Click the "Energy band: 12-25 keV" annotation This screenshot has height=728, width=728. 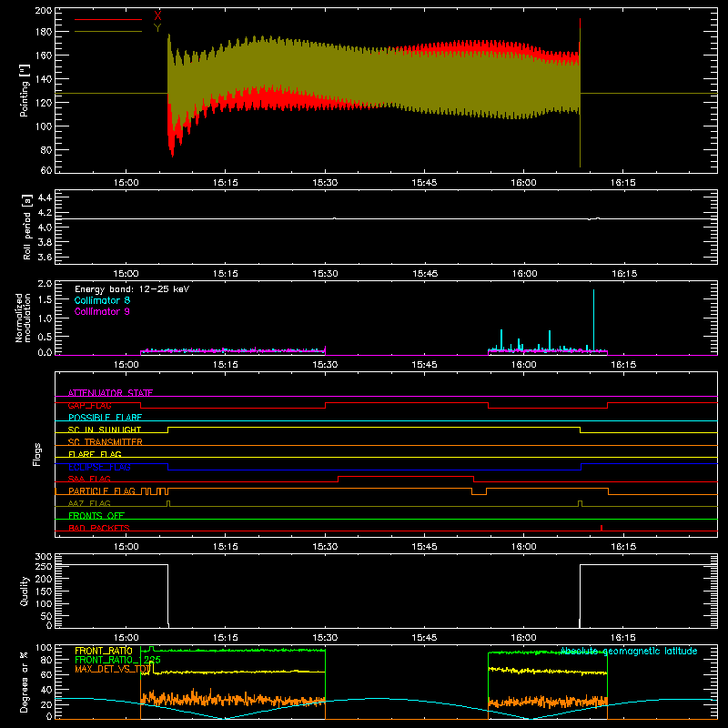click(132, 289)
